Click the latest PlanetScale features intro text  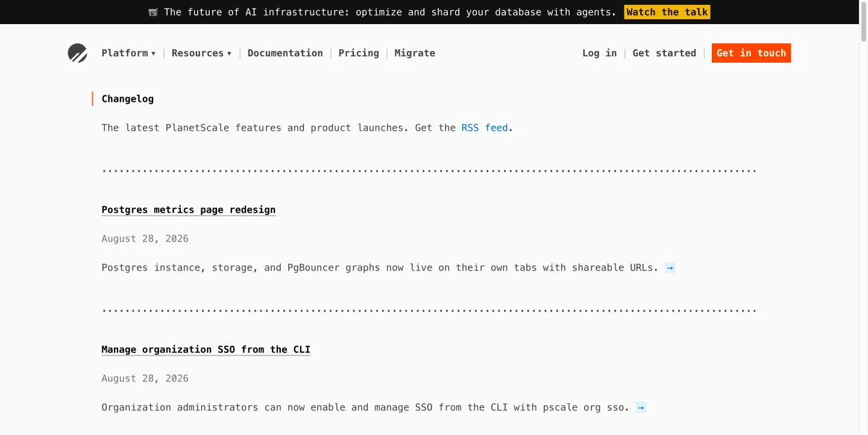(307, 128)
